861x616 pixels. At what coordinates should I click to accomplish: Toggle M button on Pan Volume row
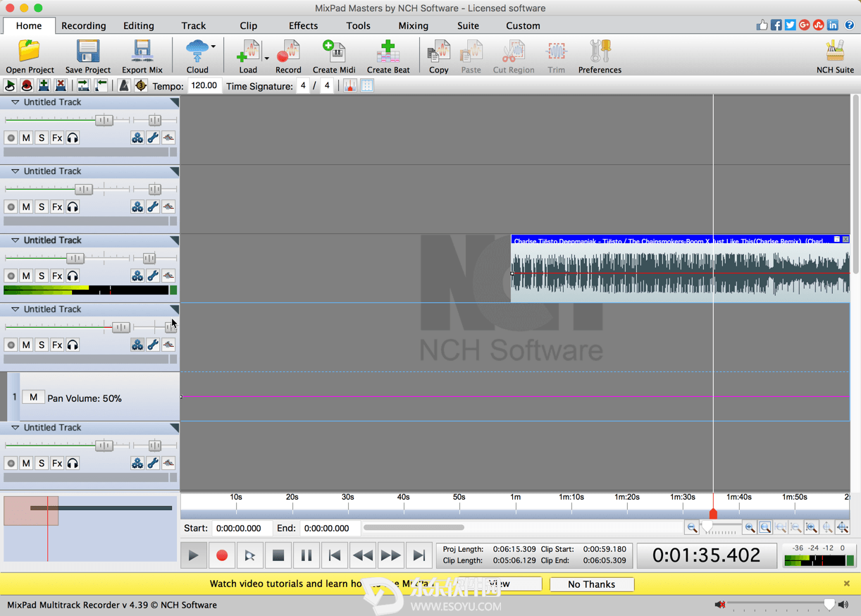pyautogui.click(x=33, y=398)
